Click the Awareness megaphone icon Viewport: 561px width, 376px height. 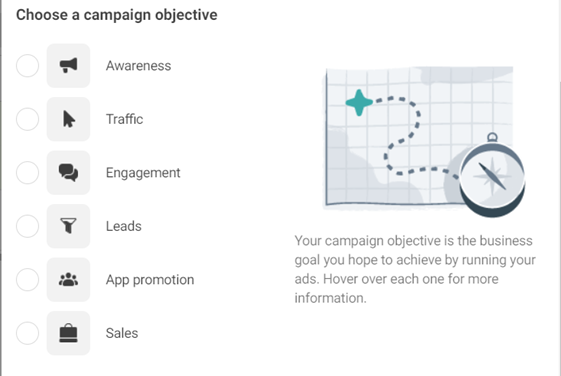(x=68, y=65)
